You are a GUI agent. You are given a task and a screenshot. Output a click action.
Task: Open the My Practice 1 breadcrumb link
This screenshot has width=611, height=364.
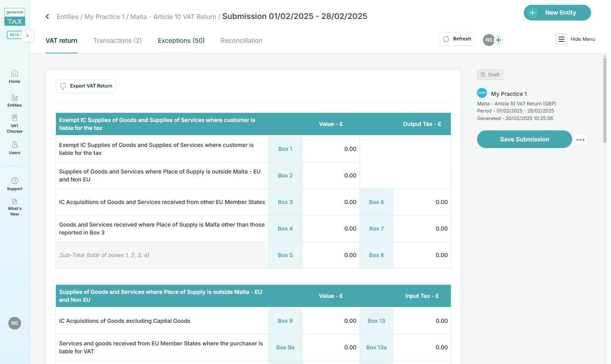coord(104,17)
